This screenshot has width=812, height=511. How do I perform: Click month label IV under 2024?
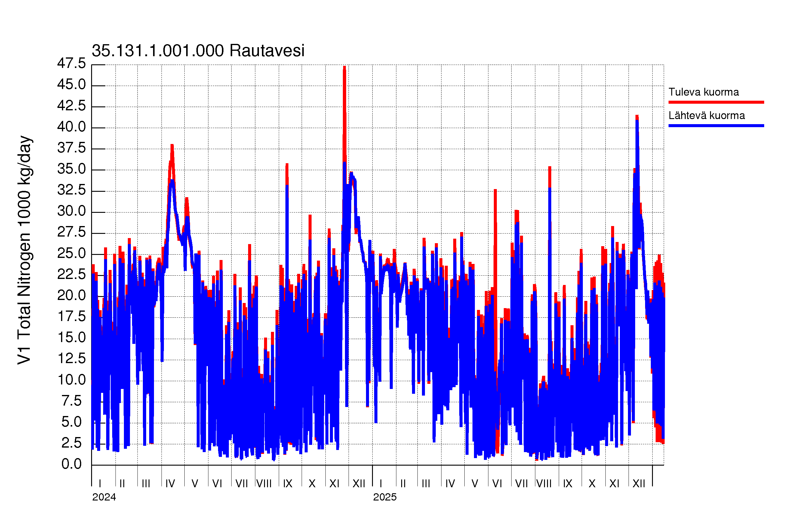[x=170, y=484]
